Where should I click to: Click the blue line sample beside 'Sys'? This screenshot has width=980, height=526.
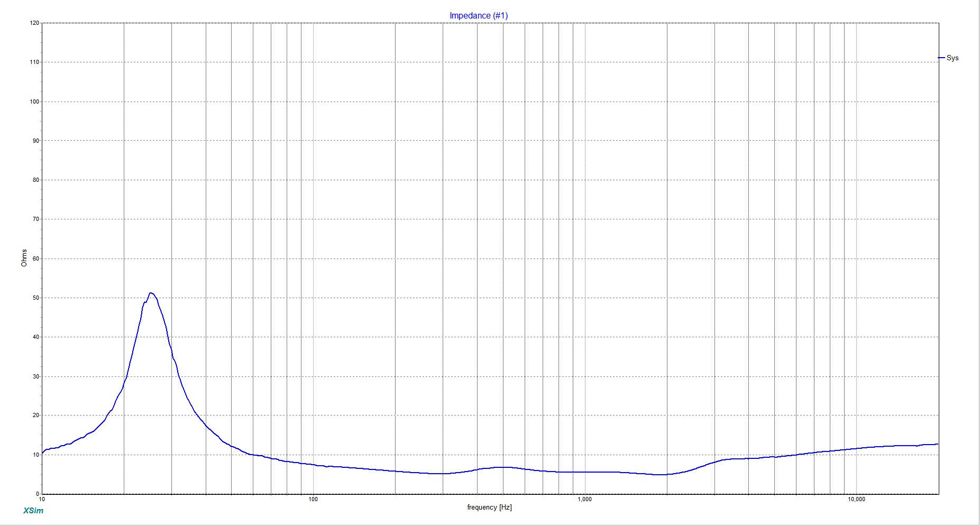tap(941, 58)
